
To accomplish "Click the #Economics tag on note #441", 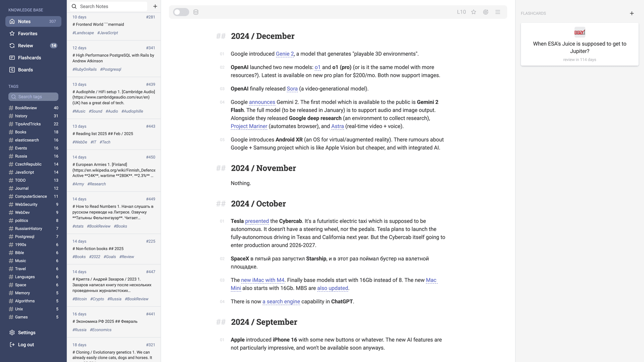I will click(101, 330).
